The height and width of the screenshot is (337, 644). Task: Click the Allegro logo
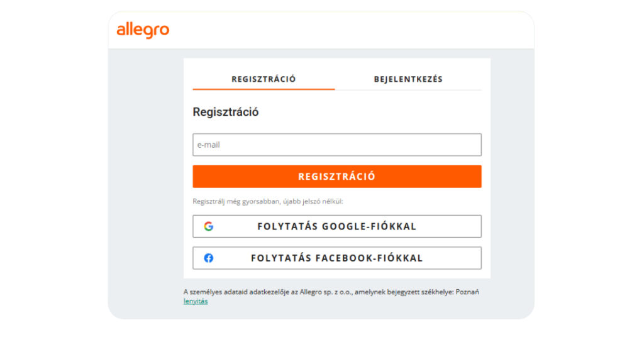[143, 30]
